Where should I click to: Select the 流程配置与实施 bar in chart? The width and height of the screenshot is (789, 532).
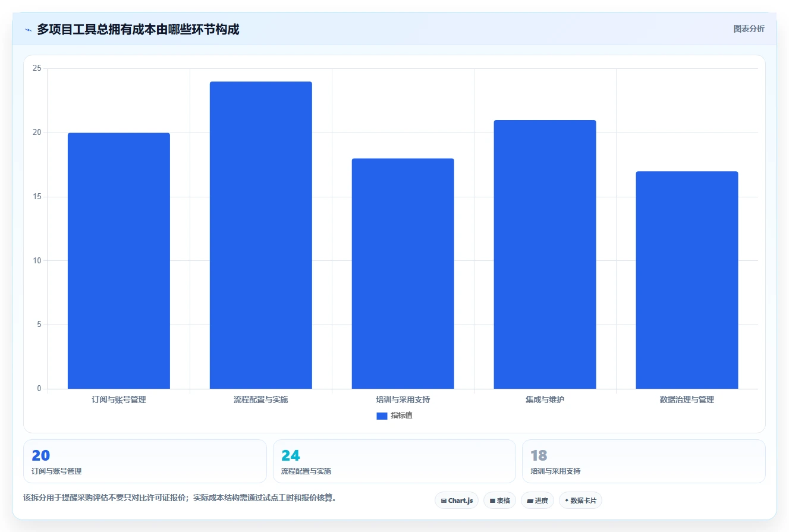pyautogui.click(x=261, y=235)
